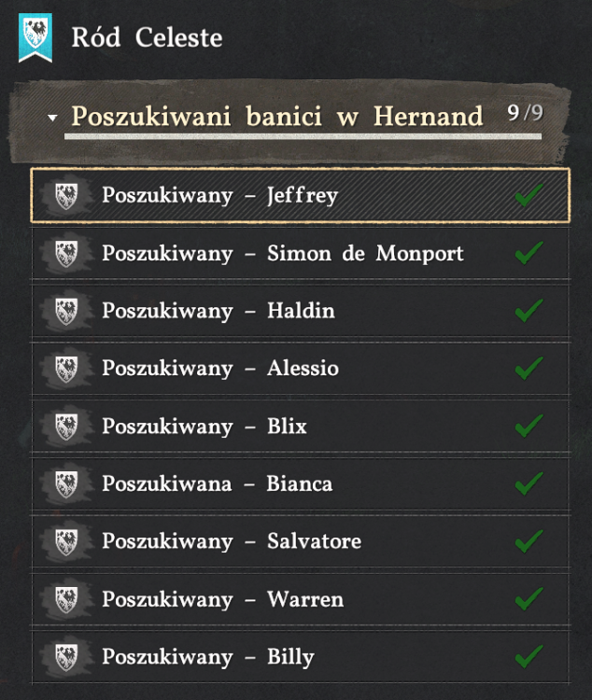Click shield icon of Haldin entry
This screenshot has width=592, height=700.
[x=66, y=311]
